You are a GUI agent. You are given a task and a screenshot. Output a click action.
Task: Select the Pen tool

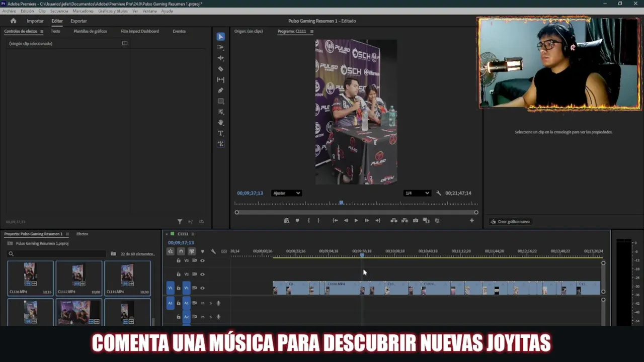coord(220,90)
